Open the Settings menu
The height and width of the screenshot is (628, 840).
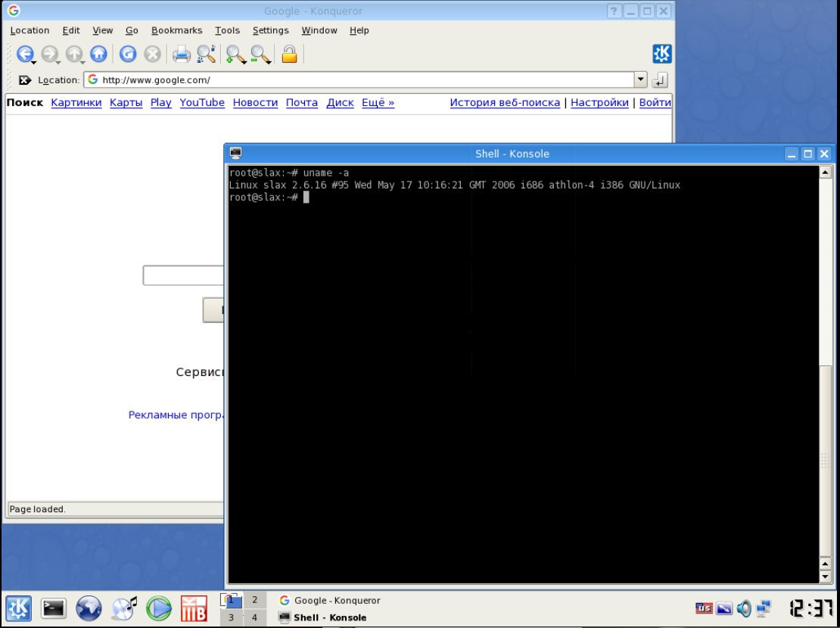(270, 30)
